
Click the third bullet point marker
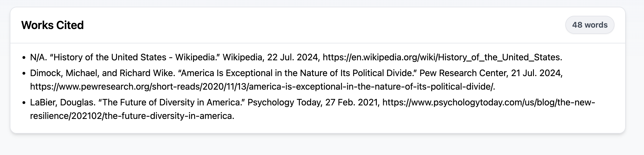point(24,103)
